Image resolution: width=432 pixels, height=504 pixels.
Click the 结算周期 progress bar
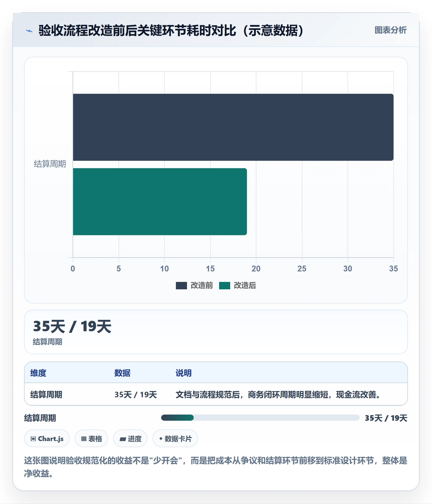tap(260, 418)
